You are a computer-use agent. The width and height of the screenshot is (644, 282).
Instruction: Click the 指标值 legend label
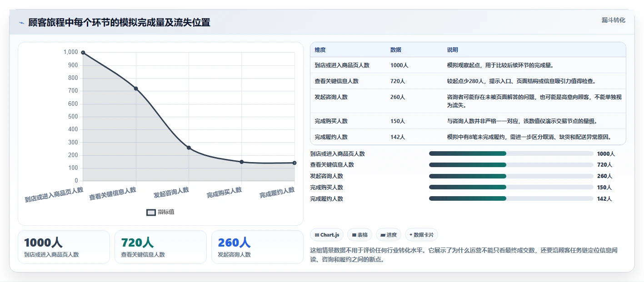(166, 212)
